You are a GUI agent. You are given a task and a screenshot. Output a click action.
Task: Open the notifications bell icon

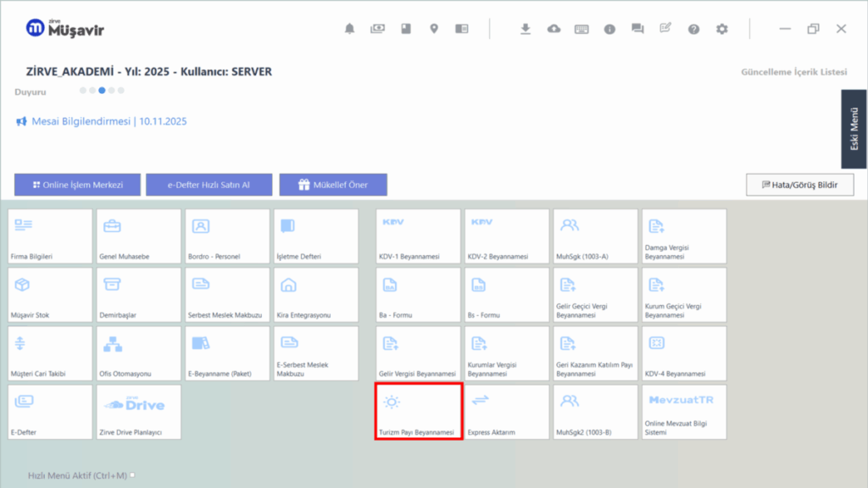349,29
